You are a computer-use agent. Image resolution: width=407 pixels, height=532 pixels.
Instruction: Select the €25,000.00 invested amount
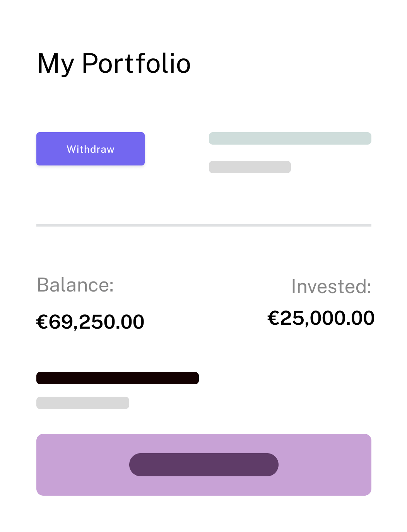pyautogui.click(x=321, y=318)
